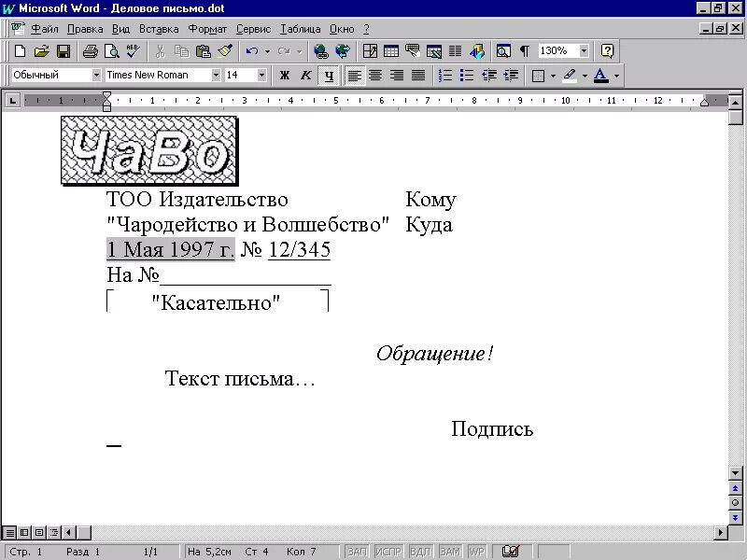Open Office Assistant help
The width and height of the screenshot is (747, 560).
click(x=608, y=51)
